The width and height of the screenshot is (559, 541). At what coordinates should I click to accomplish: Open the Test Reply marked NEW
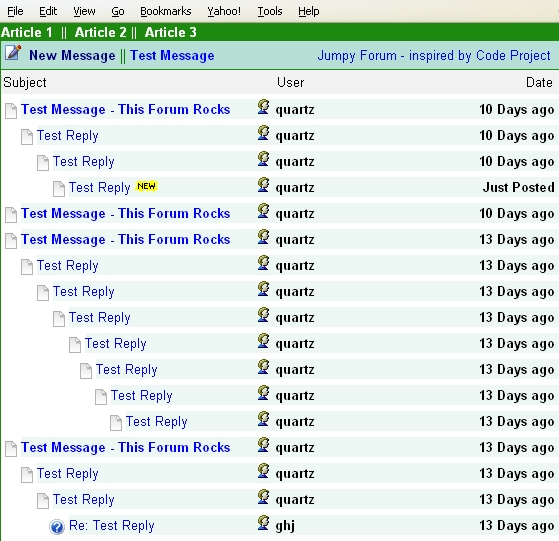point(99,187)
